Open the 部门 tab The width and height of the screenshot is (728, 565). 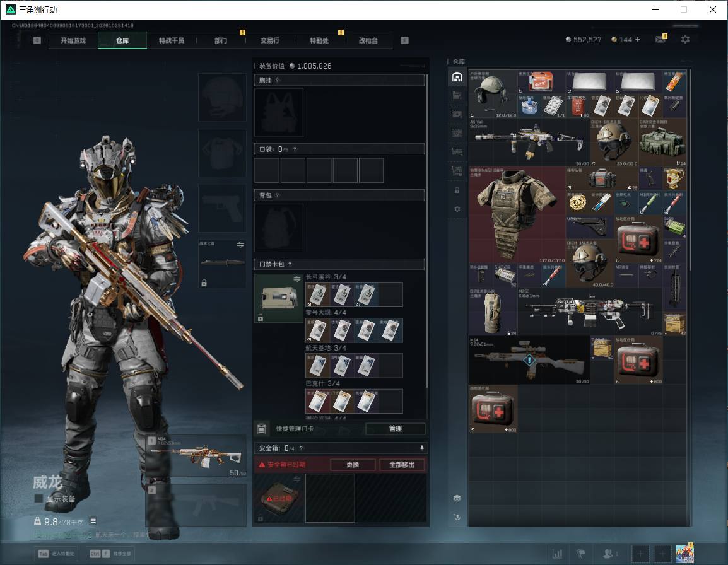221,40
